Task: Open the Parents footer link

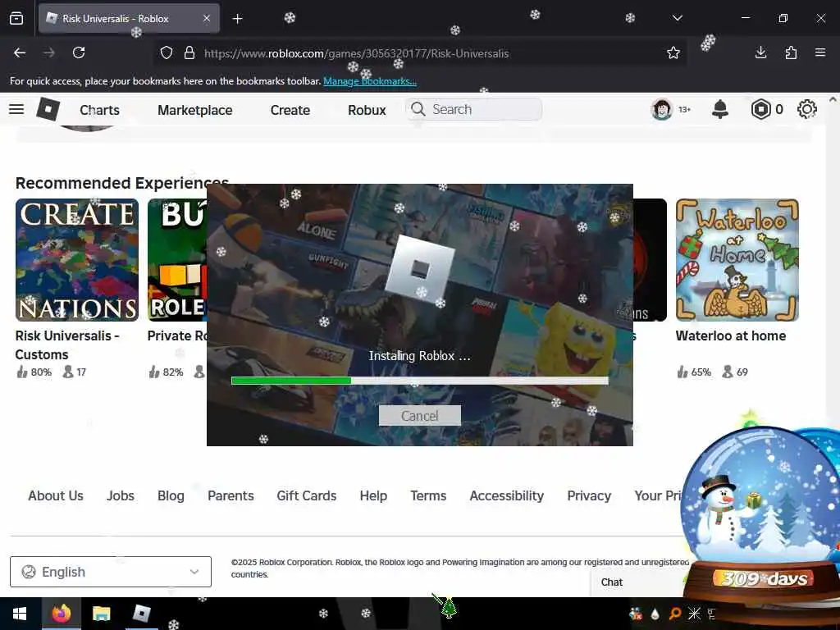Action: (231, 495)
